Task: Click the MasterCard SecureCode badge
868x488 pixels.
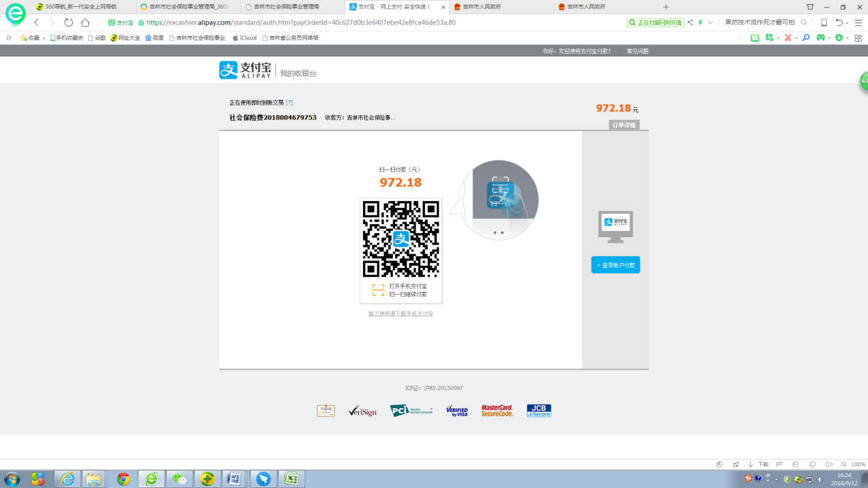Action: pyautogui.click(x=497, y=411)
